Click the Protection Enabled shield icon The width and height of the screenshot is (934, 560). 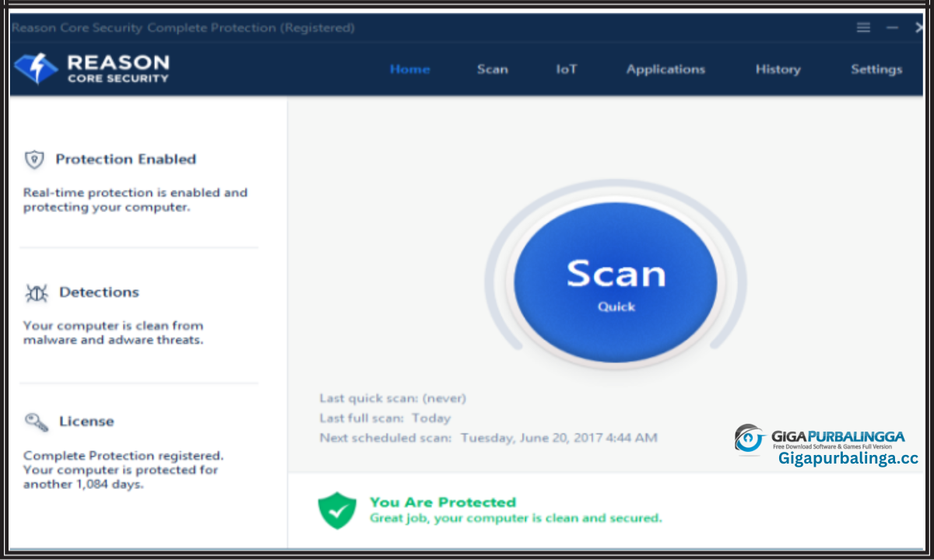(34, 159)
